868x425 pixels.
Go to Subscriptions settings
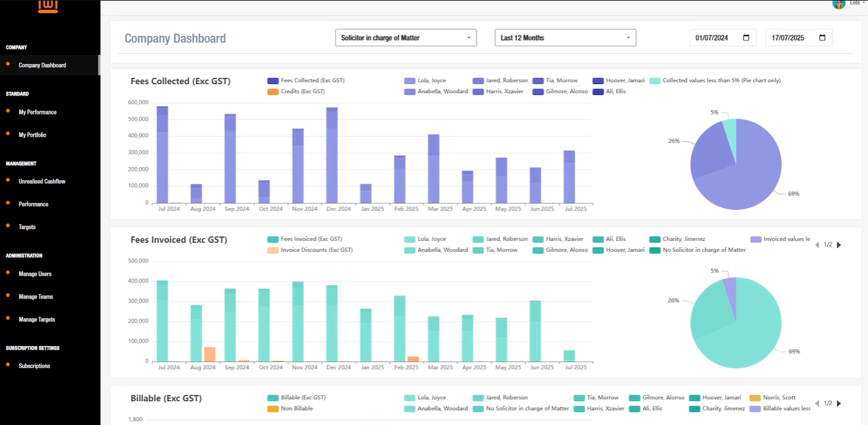point(34,366)
